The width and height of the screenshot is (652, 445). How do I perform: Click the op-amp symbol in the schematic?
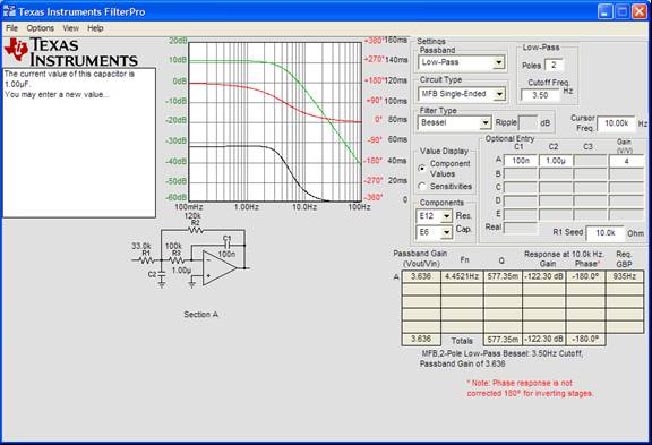tap(219, 268)
